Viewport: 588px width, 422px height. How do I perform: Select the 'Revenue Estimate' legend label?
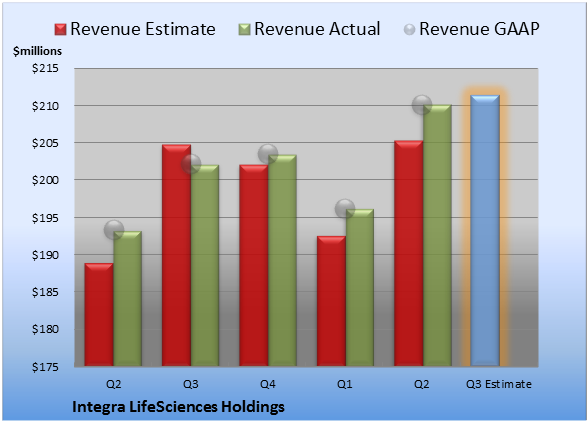[143, 29]
